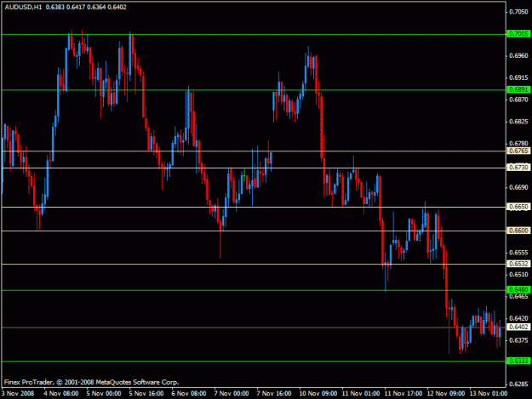Click the 11 Nov 17:00 time label
The image size is (532, 399).
tap(403, 393)
